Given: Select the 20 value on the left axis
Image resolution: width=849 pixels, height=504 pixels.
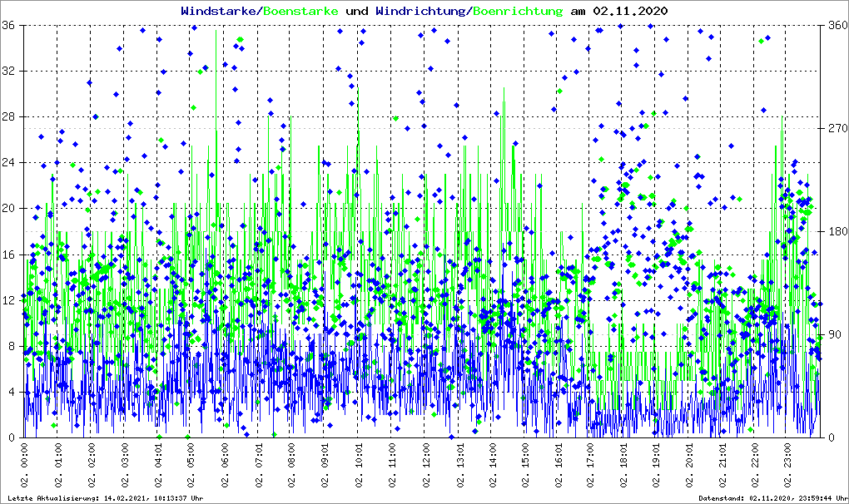Looking at the screenshot, I should [12, 209].
